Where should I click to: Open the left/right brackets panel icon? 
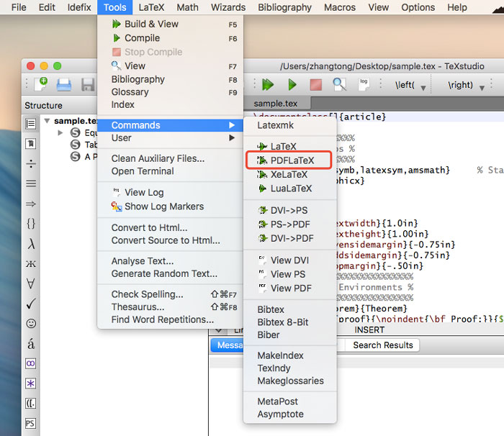coord(31,403)
